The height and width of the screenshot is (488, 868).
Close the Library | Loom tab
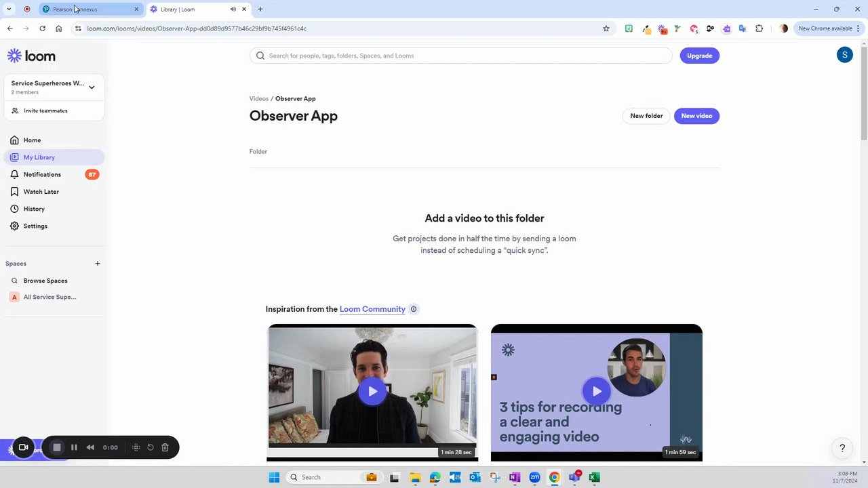(244, 9)
